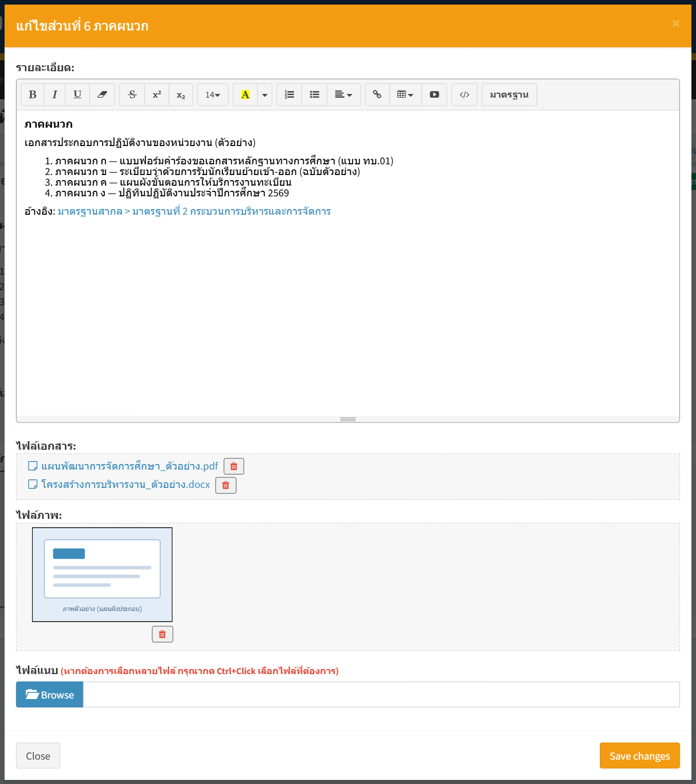Insert a hyperlink
Image resolution: width=696 pixels, height=784 pixels.
(377, 95)
